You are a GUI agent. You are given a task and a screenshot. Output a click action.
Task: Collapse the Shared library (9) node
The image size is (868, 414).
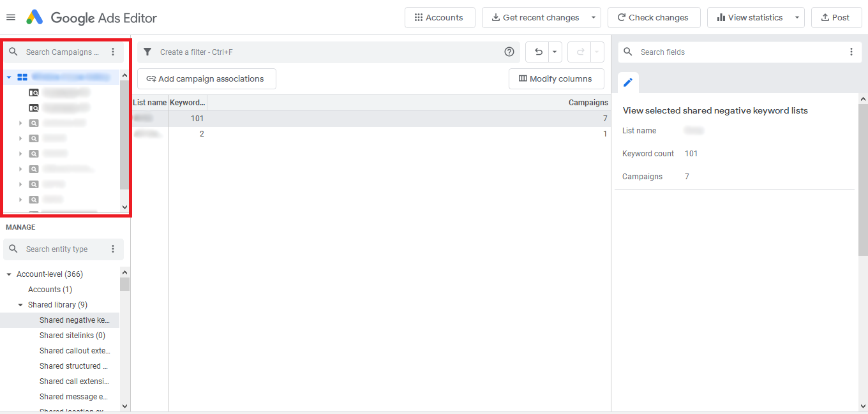(20, 305)
